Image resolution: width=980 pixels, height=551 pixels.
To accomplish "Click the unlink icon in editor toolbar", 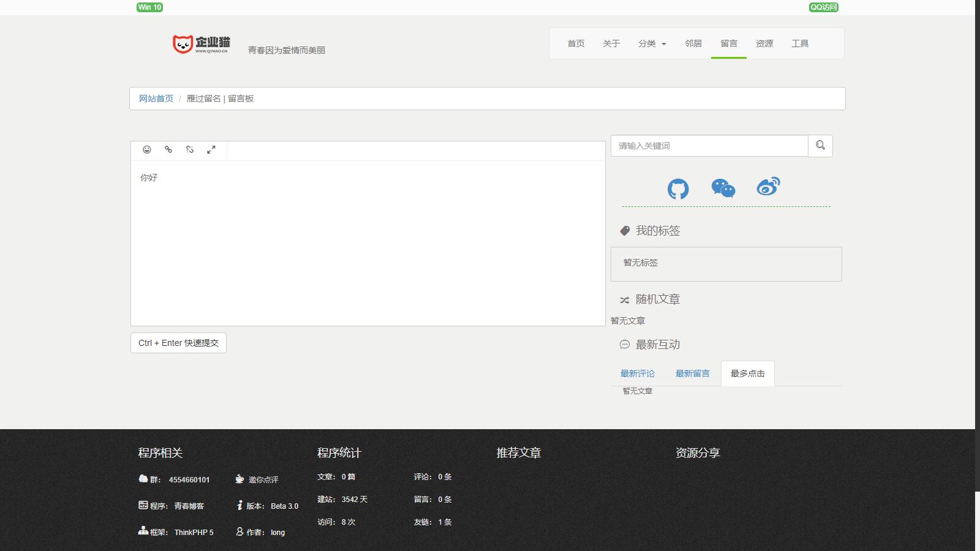I will (x=190, y=150).
